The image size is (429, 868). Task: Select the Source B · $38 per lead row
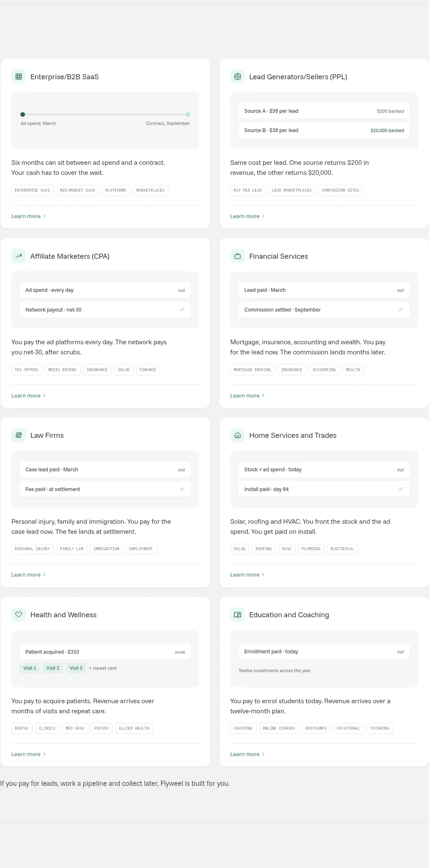click(324, 130)
